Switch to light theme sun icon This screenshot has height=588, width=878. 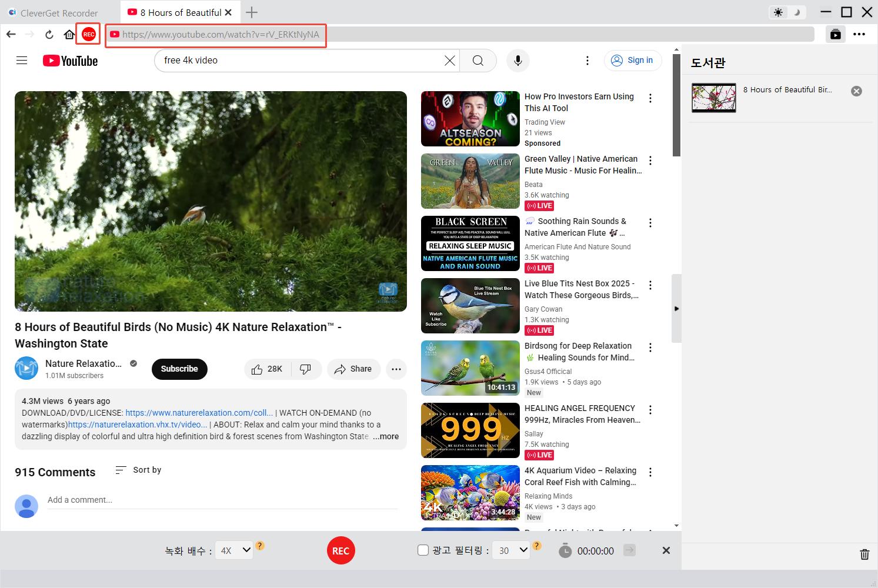(779, 12)
